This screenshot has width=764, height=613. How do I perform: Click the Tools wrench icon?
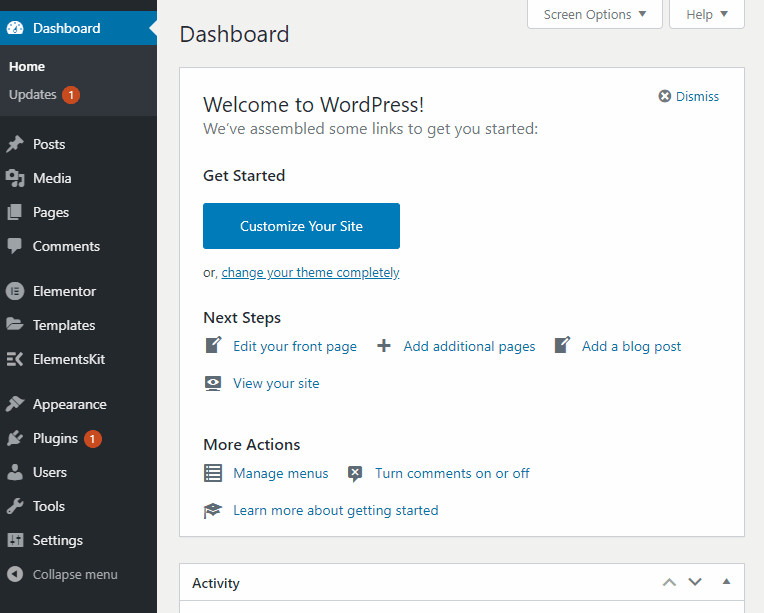click(x=15, y=506)
